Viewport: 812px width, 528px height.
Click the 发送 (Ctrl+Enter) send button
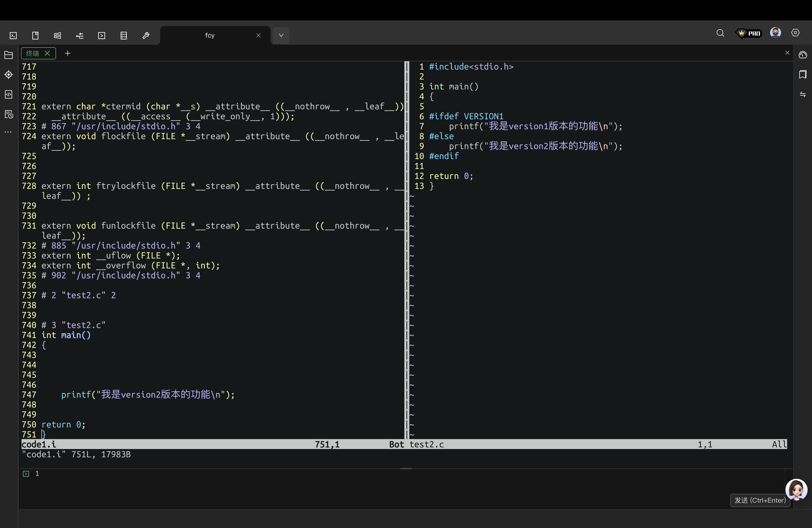click(760, 500)
